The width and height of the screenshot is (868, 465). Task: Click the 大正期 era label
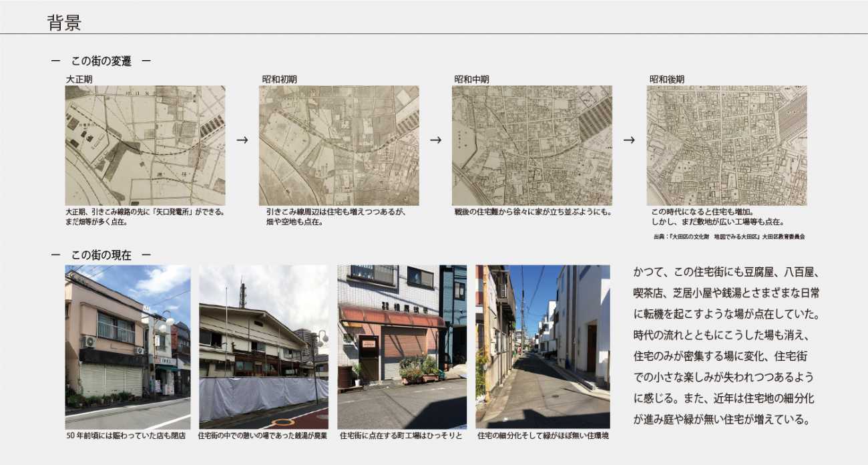coord(79,79)
